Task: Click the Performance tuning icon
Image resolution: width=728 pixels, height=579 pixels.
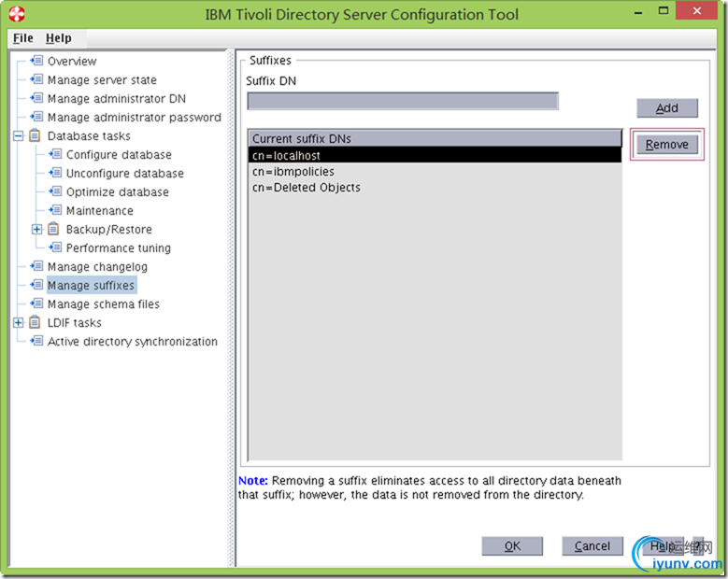Action: pyautogui.click(x=55, y=247)
